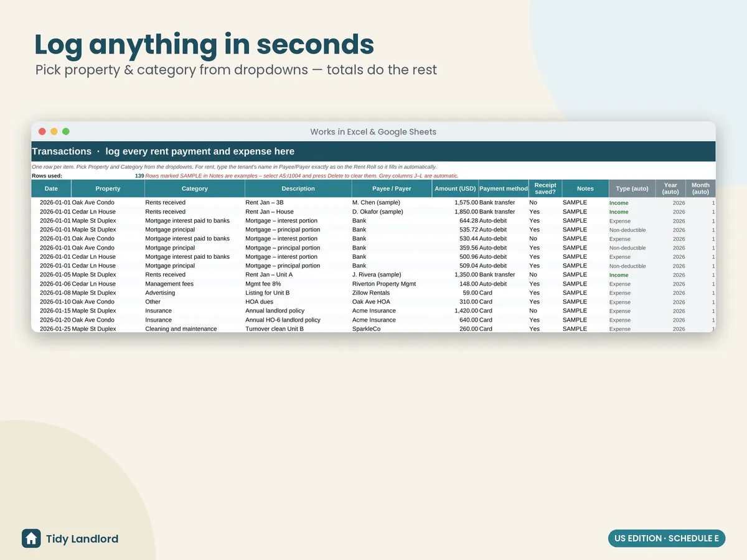Select the Management fees category cell
The width and height of the screenshot is (747, 560).
coord(195,284)
